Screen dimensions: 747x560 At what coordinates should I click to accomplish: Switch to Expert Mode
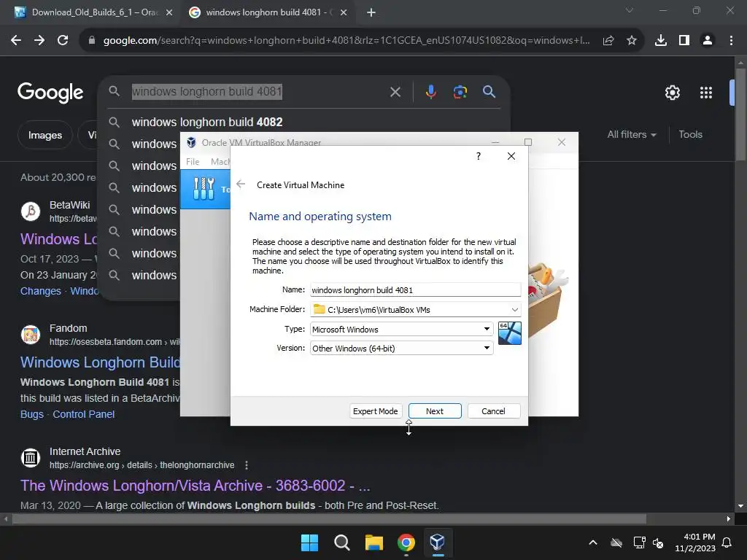coord(375,411)
